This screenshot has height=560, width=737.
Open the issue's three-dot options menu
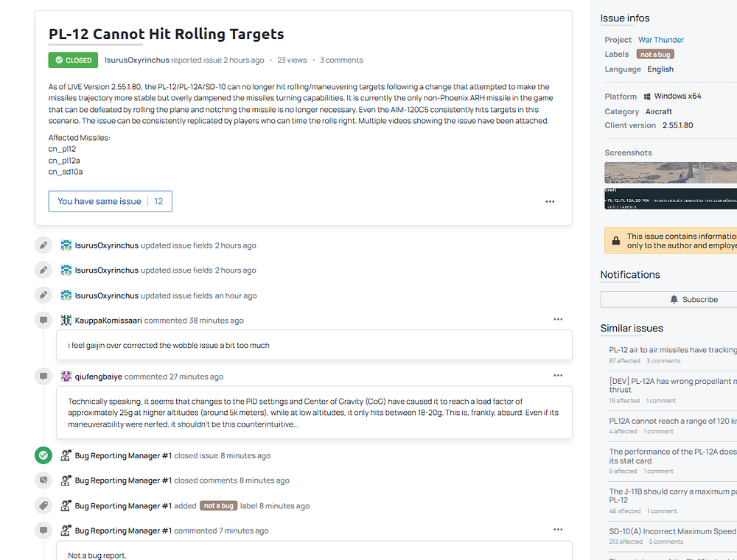coord(550,202)
